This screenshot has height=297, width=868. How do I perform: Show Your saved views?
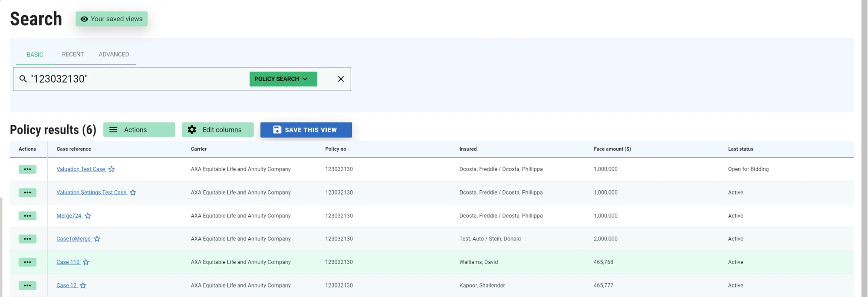tap(112, 19)
